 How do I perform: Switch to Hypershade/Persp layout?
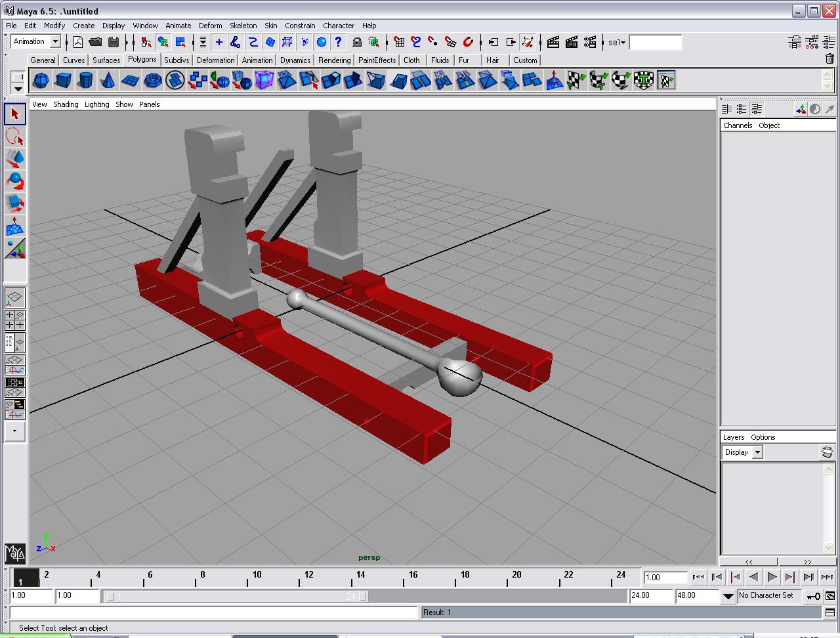tap(15, 387)
